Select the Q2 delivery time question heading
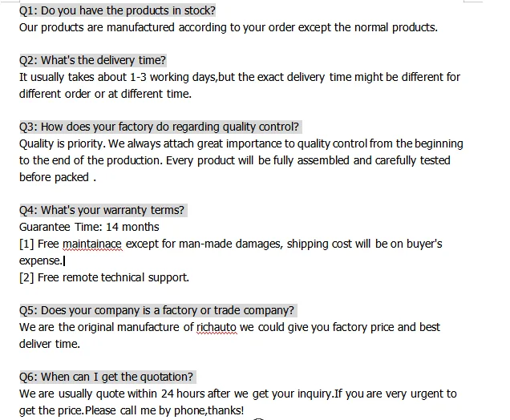 click(92, 60)
